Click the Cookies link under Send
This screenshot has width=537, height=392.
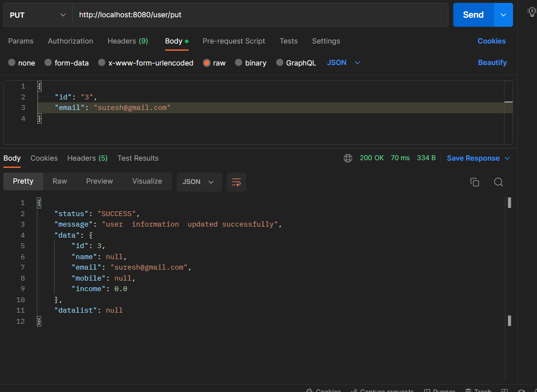492,41
